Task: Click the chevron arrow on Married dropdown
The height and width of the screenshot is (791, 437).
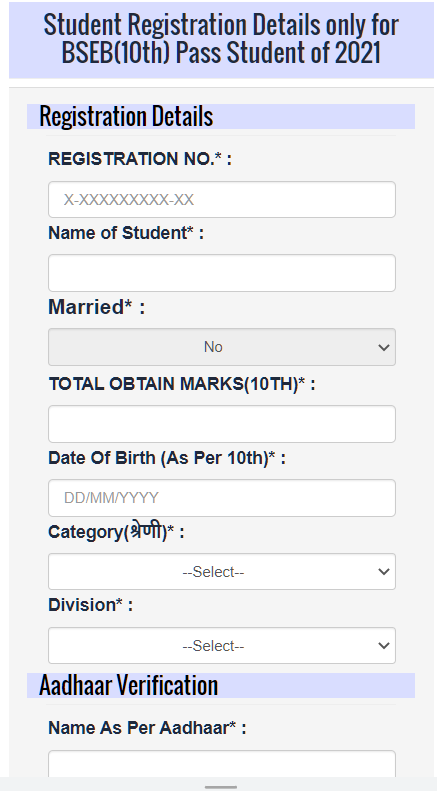Action: tap(384, 348)
